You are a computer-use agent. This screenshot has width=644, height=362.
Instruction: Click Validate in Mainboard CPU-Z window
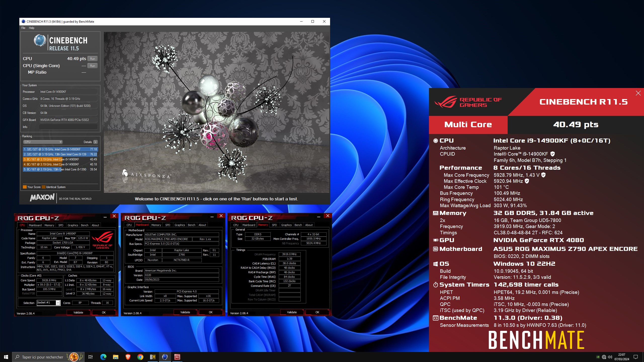coord(185,312)
